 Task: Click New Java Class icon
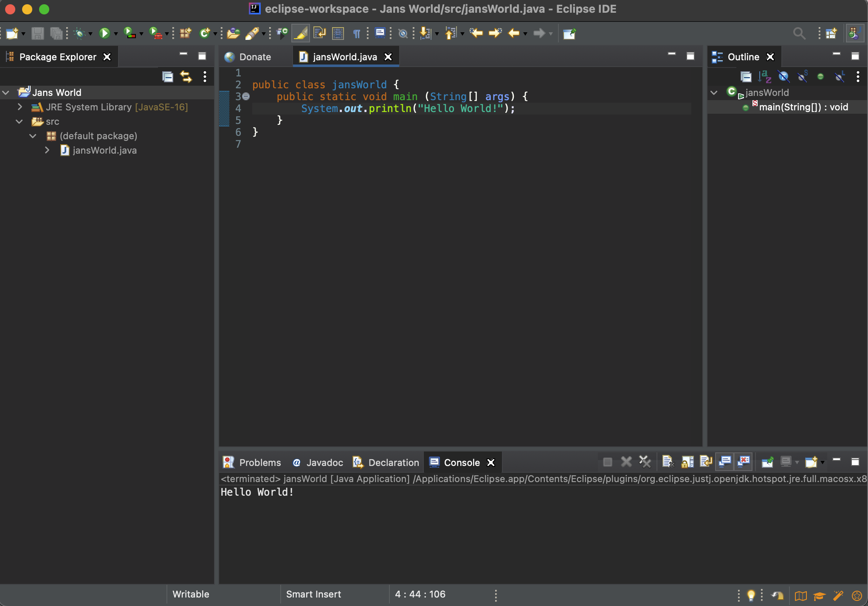click(205, 33)
